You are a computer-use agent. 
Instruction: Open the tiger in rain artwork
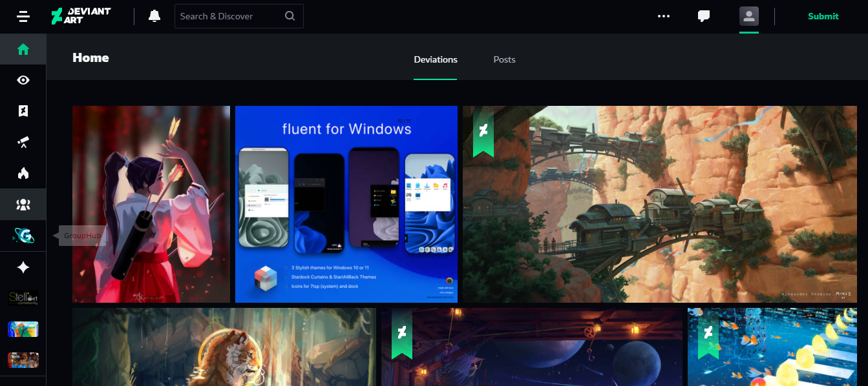click(224, 347)
